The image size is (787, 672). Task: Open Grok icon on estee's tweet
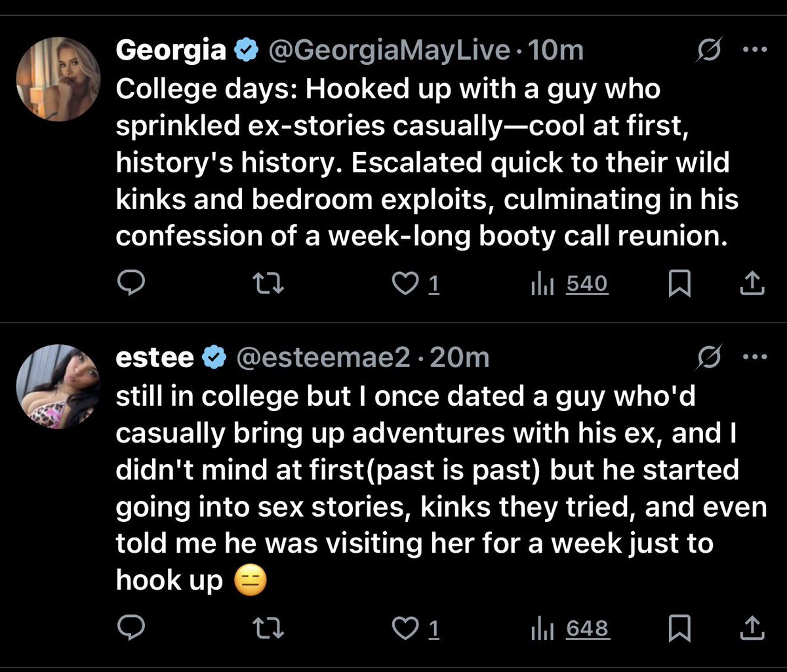click(x=710, y=357)
